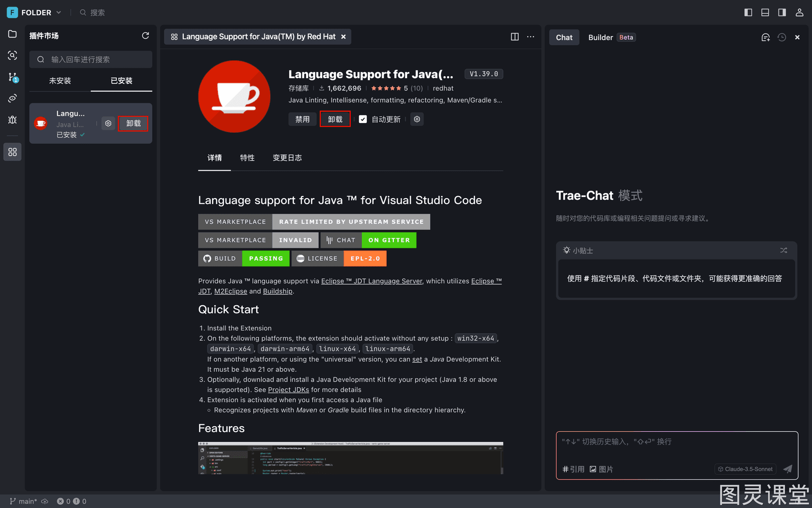The image size is (812, 508).
Task: Open the 详情 tab
Action: (x=215, y=158)
